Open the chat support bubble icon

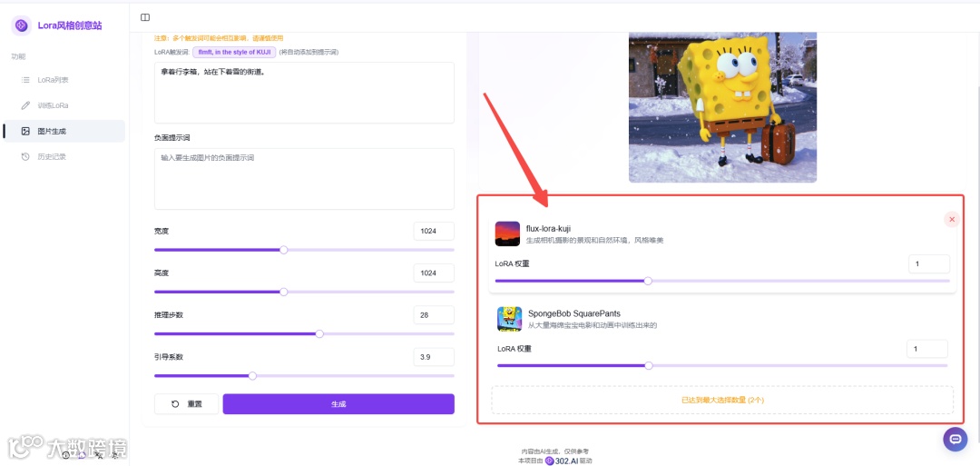[x=955, y=439]
